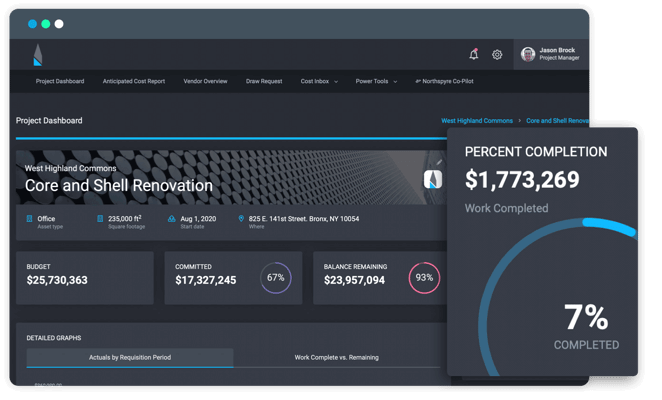
Task: Click the address location pin icon
Action: click(241, 219)
